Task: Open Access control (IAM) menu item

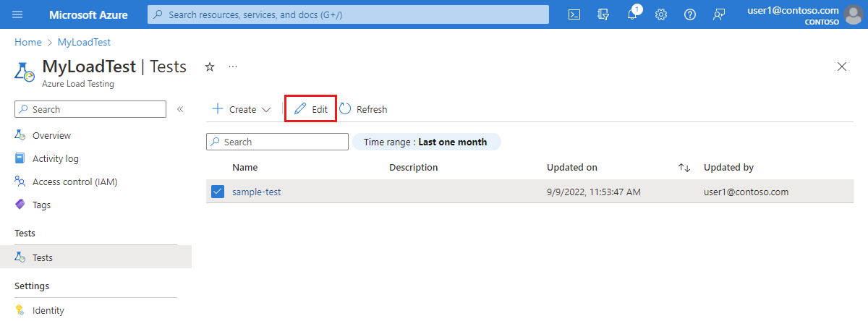Action: (x=75, y=181)
